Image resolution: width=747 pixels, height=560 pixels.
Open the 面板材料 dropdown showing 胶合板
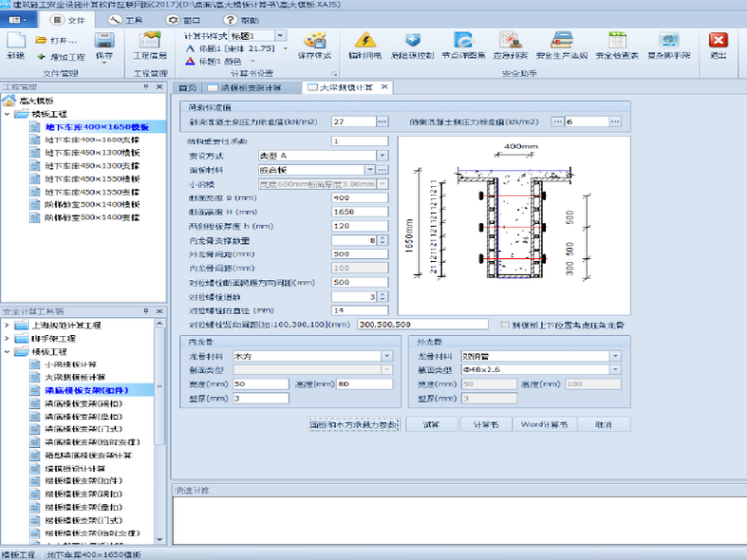pos(383,170)
